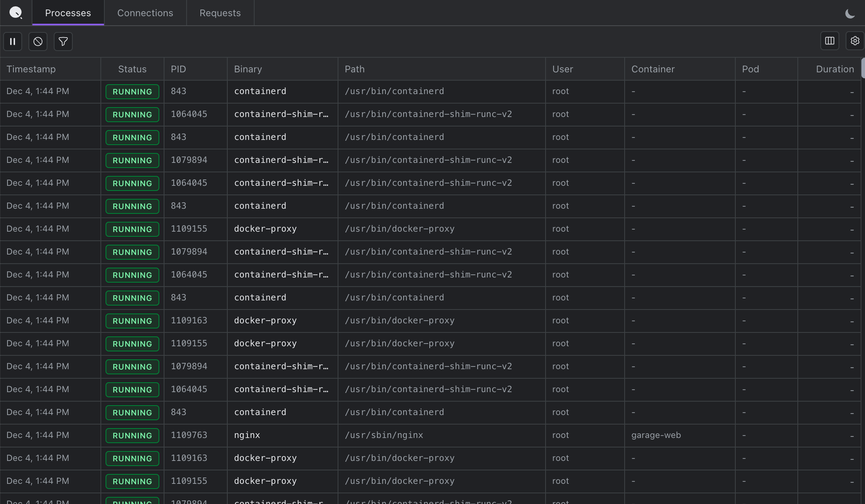
Task: Sort by the PID column header
Action: tap(178, 69)
